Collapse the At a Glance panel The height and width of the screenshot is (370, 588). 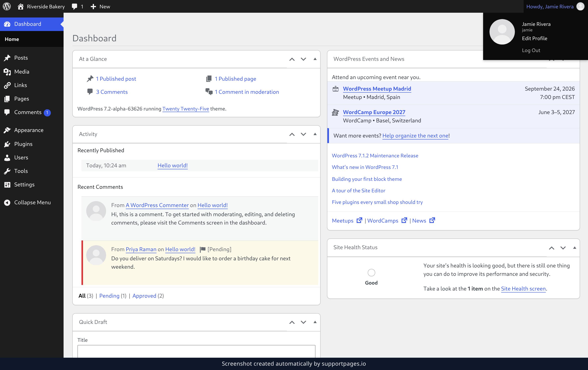[315, 59]
